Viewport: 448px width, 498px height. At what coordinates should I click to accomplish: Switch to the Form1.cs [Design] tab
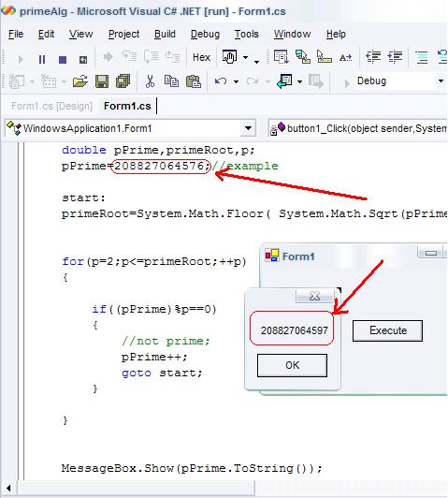click(51, 106)
